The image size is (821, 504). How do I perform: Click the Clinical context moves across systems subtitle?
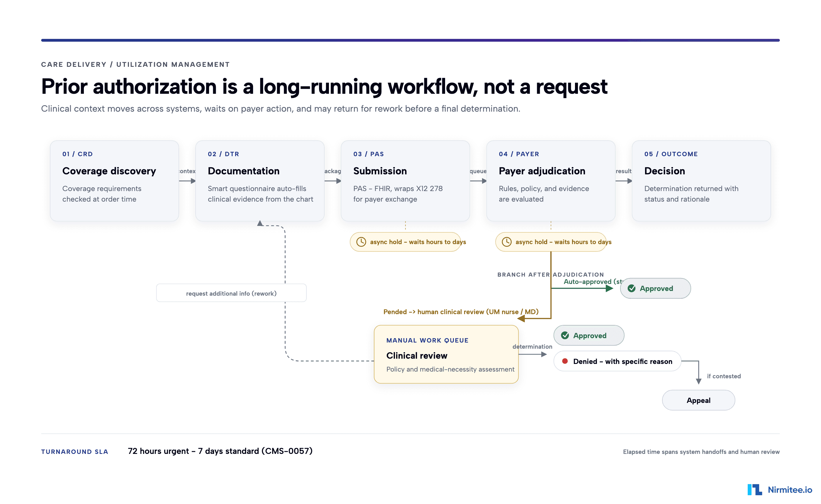[280, 109]
